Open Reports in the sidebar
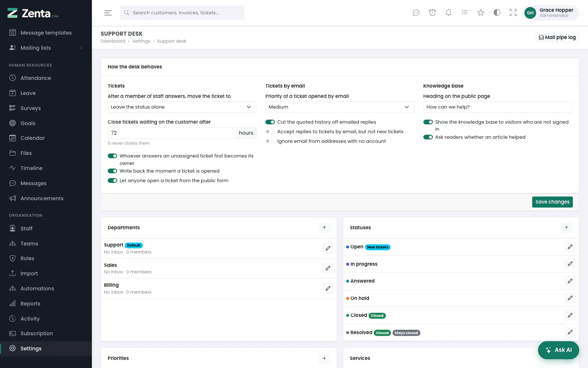The image size is (588, 368). tap(46, 304)
